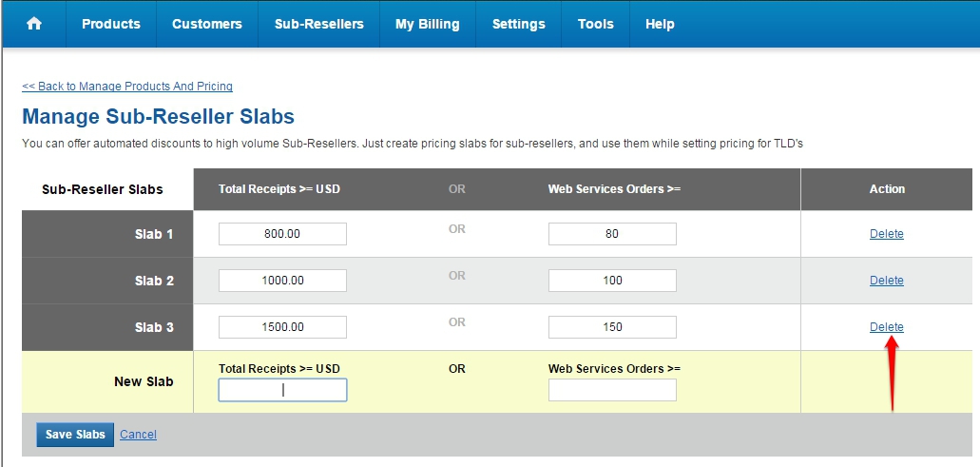Open the Help menu
Screen dimensions: 980x467
click(x=660, y=24)
